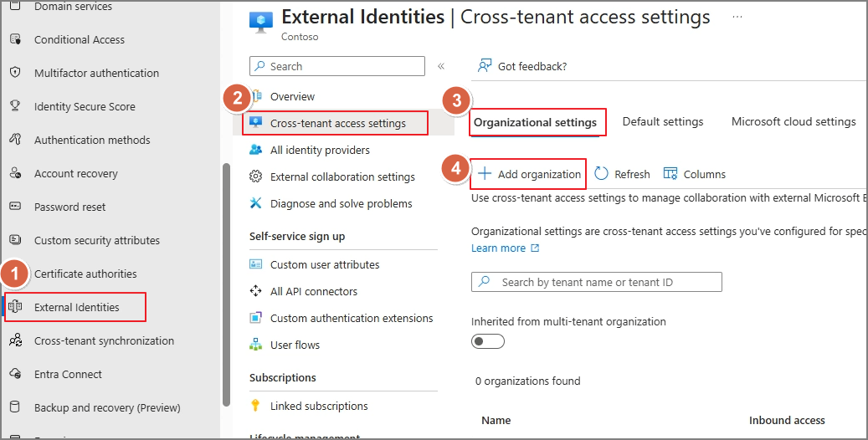Viewport: 868px width, 440px height.
Task: Open External Identities in left navigation
Action: 75,307
